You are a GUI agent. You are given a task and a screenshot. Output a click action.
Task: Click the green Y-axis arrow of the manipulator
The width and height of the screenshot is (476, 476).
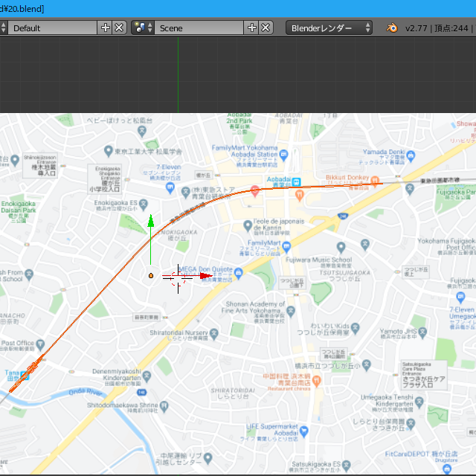pos(150,221)
